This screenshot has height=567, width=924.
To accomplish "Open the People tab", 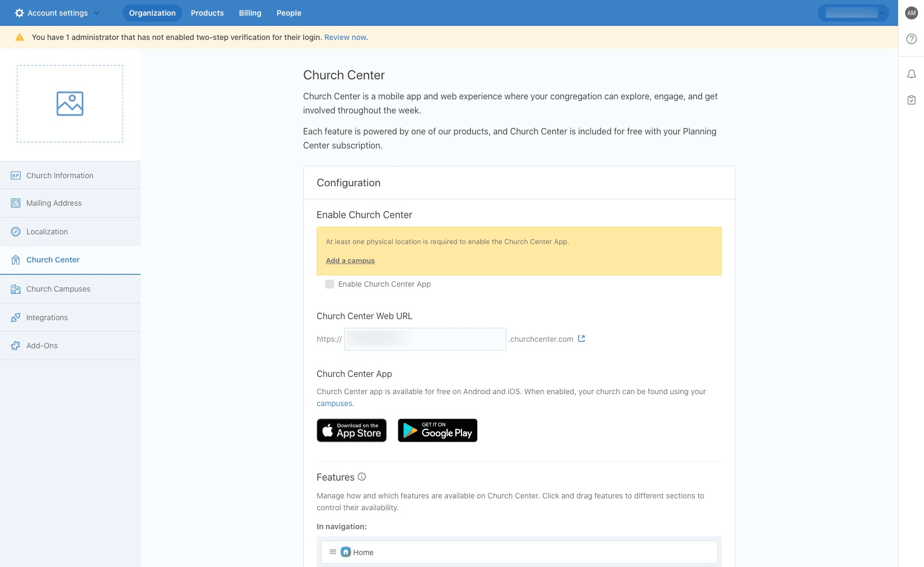I will [289, 13].
